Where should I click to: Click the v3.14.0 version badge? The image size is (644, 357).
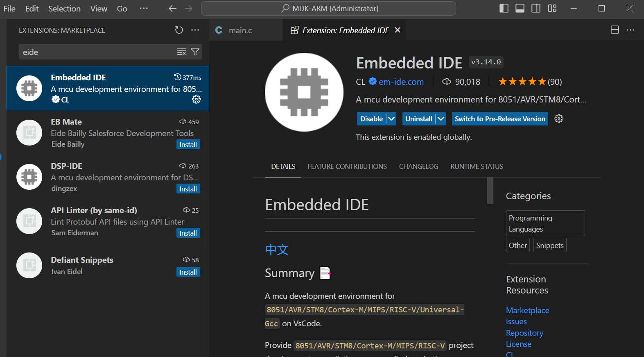pos(486,62)
